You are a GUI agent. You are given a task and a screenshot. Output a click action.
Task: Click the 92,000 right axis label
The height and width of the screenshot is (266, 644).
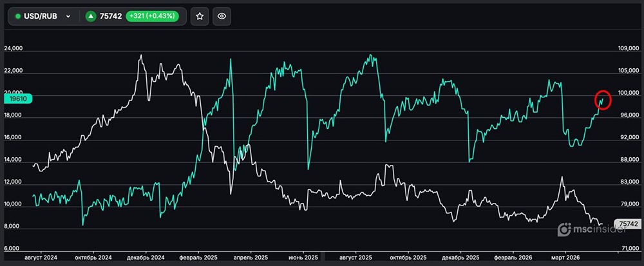coord(629,138)
